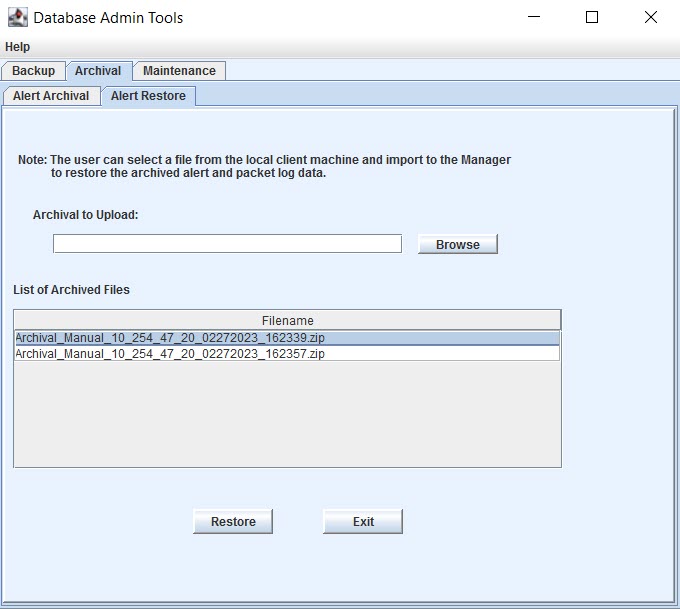Close the Database Admin Tools window
This screenshot has height=609, width=680.
click(x=651, y=17)
